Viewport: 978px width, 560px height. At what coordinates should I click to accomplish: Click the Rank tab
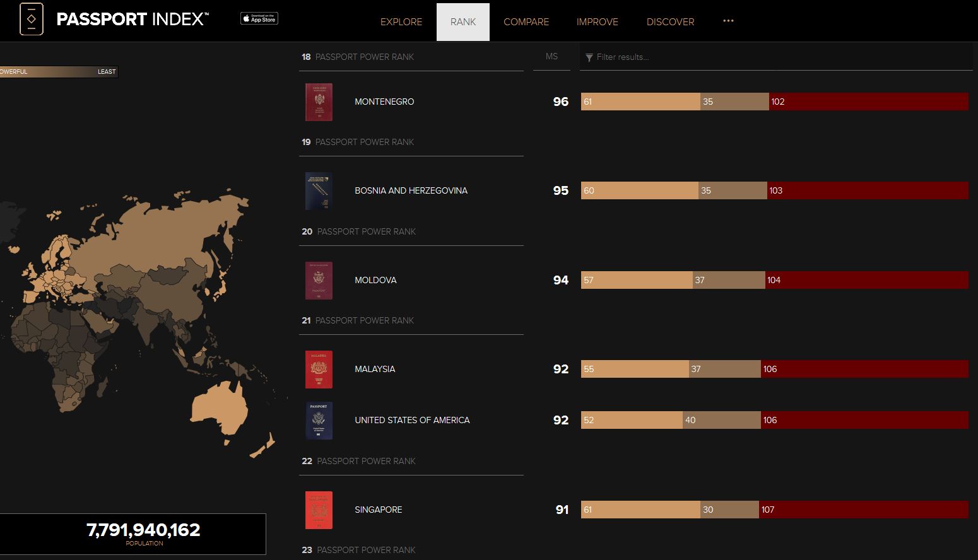tap(463, 22)
